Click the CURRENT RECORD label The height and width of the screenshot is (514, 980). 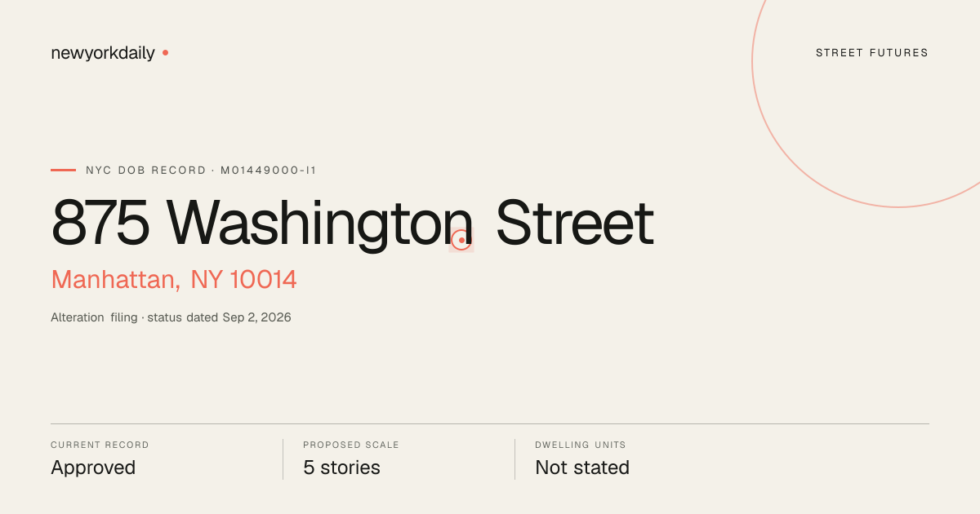100,445
